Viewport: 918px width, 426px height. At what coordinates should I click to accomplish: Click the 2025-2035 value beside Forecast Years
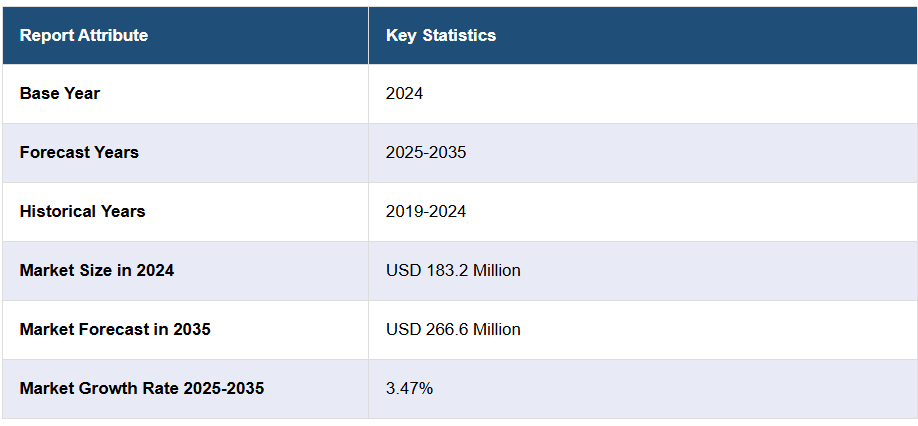426,153
